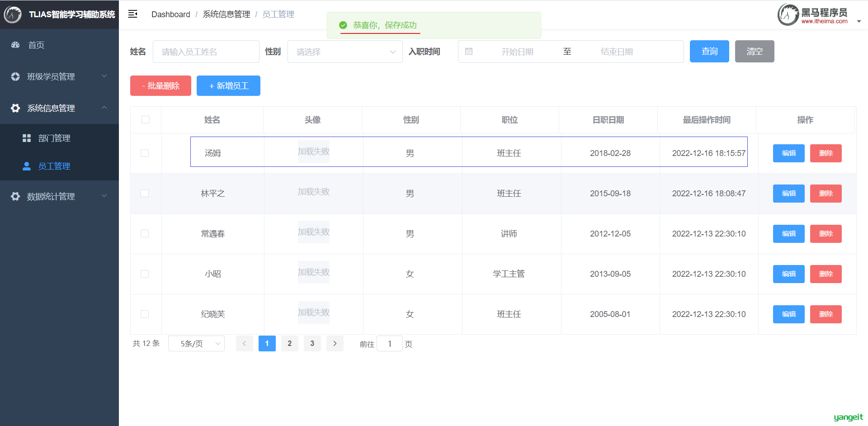Check the row checkbox for 纪晓芙
The image size is (868, 426).
145,314
